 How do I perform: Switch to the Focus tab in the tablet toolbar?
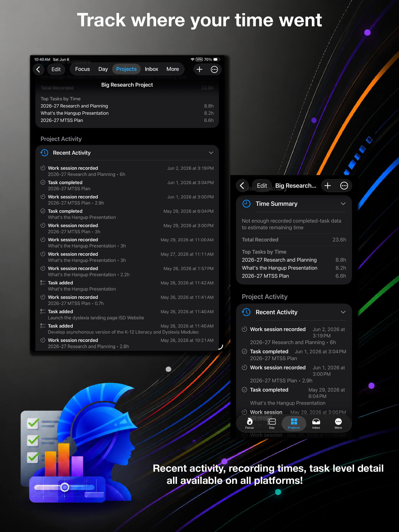coord(83,69)
